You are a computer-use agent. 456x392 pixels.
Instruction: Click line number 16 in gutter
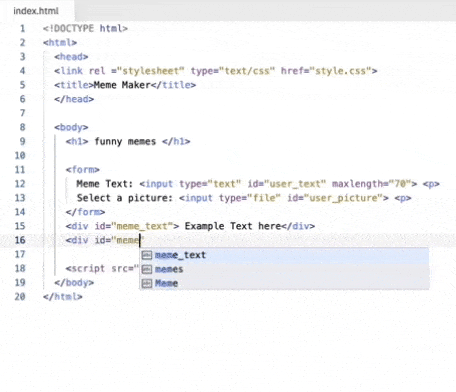20,240
